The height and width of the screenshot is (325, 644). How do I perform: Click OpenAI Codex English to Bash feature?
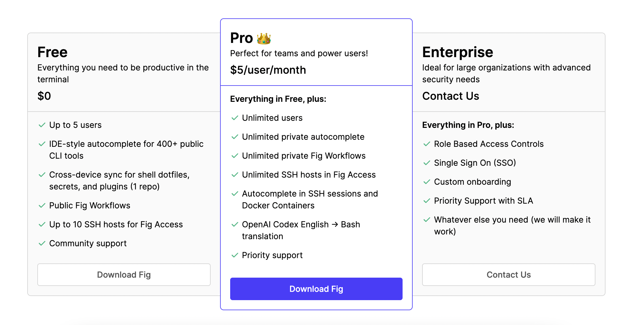301,231
